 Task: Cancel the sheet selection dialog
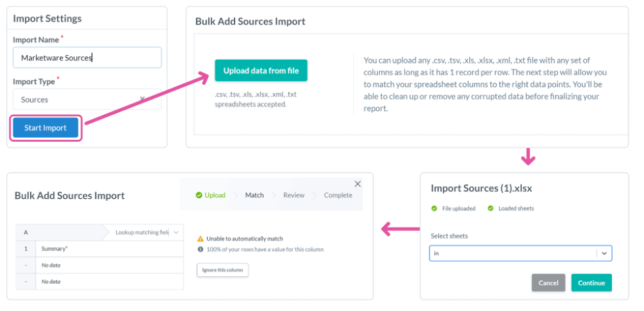point(548,283)
